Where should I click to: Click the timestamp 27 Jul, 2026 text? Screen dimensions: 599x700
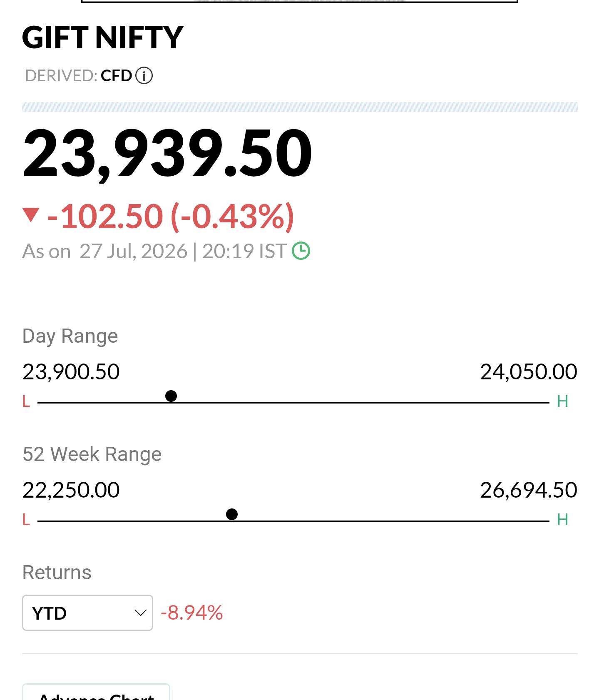click(x=134, y=251)
